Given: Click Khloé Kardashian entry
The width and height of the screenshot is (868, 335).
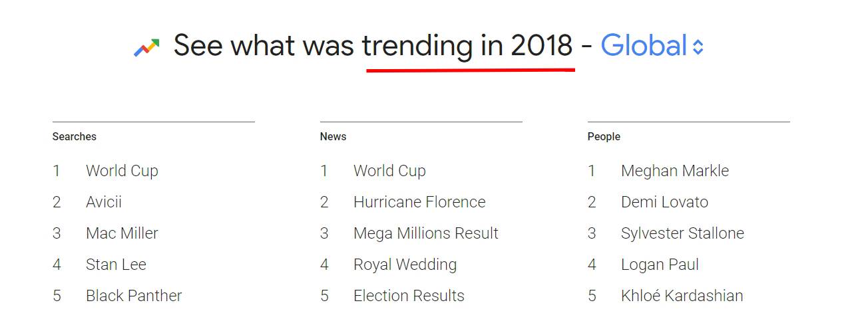Looking at the screenshot, I should 682,296.
